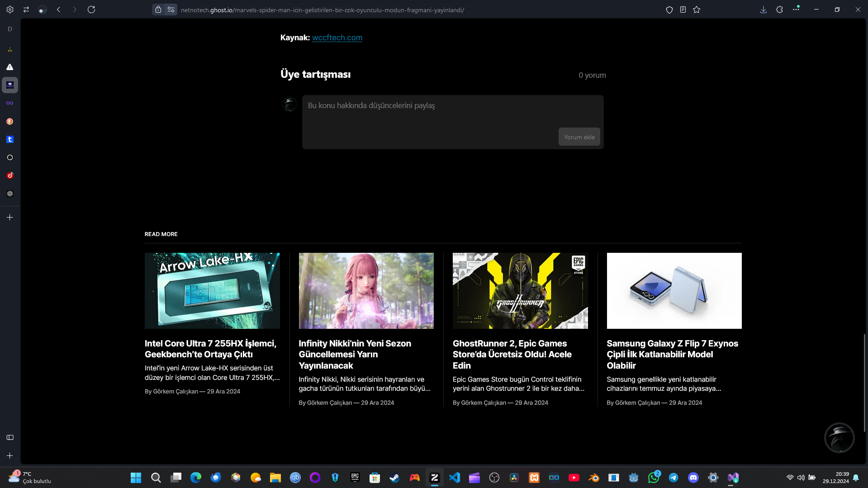Open the yellow anchor-shaped tab in sidebar
This screenshot has height=488, width=868.
10,49
